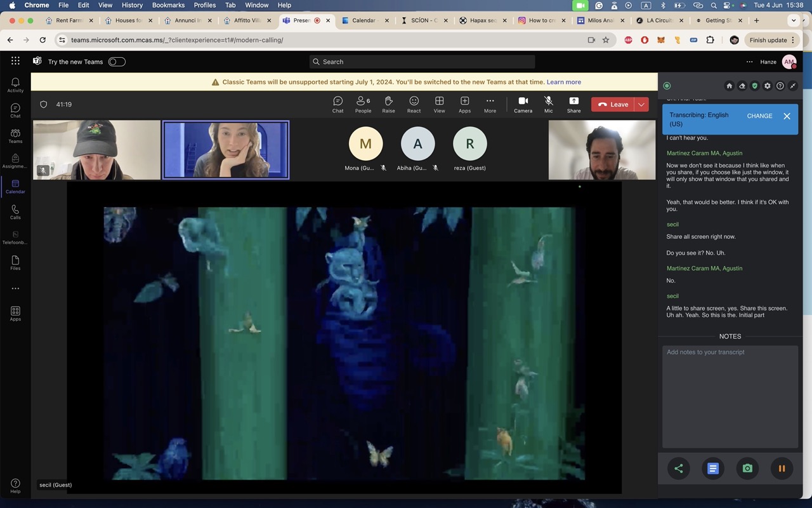Reload the page
This screenshot has width=812, height=508.
pos(43,40)
